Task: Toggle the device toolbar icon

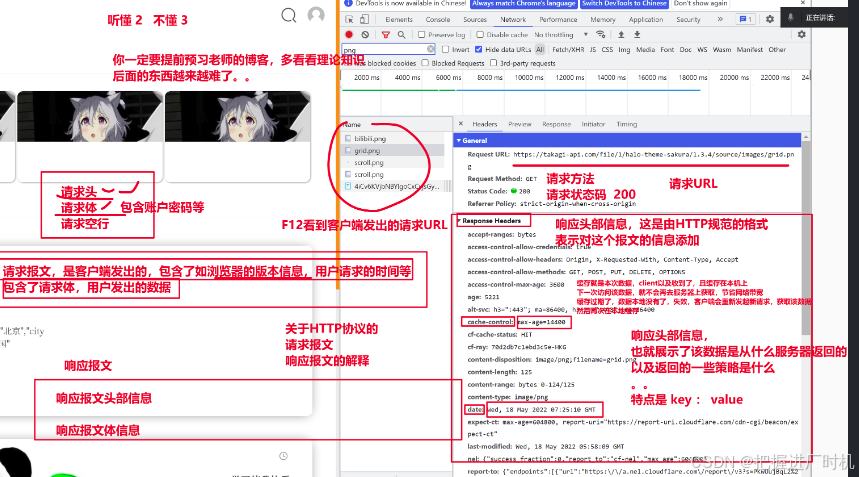Action: coord(364,19)
